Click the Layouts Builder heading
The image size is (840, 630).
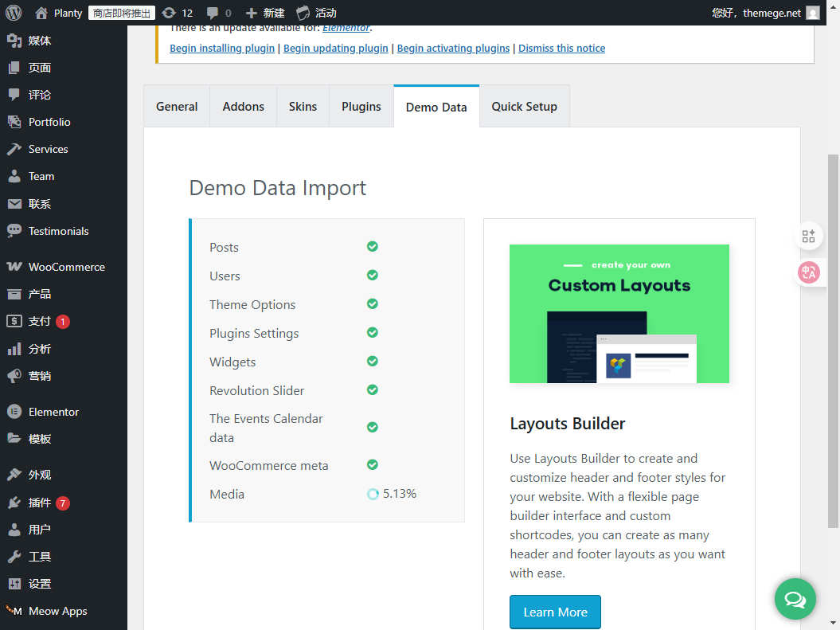click(568, 424)
